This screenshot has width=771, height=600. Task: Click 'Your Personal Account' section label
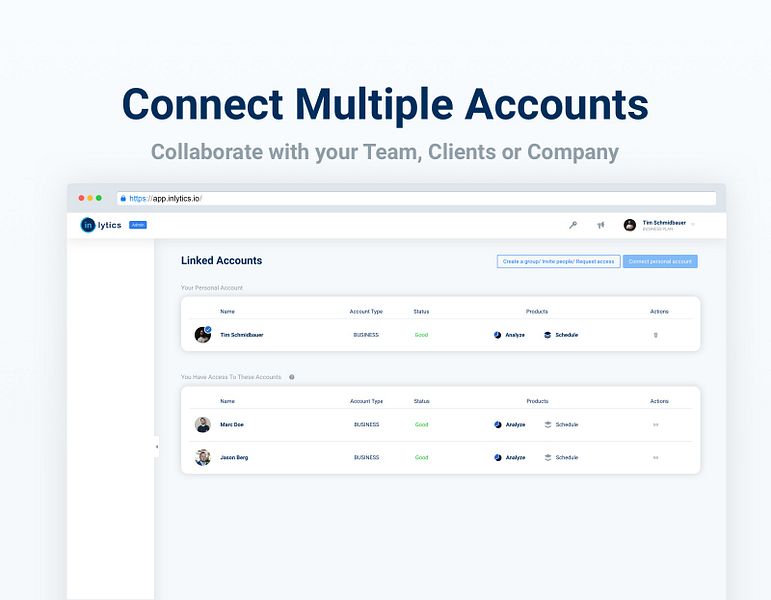[211, 288]
